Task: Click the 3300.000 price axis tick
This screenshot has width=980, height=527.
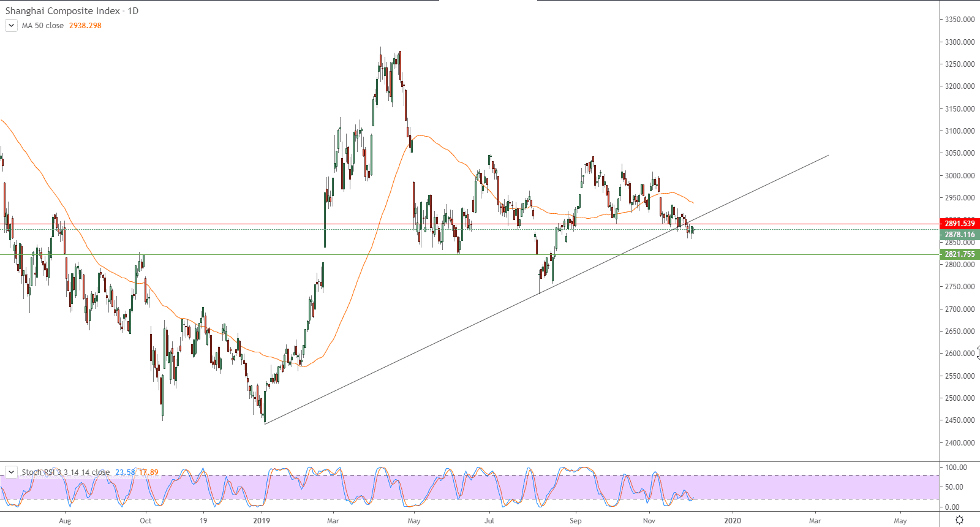Action: pyautogui.click(x=960, y=42)
